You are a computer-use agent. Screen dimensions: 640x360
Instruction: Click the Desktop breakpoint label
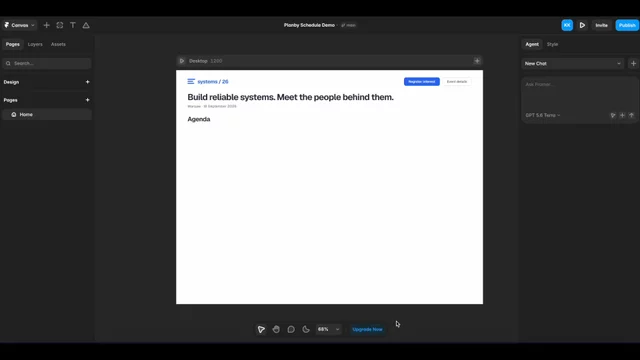(x=198, y=61)
